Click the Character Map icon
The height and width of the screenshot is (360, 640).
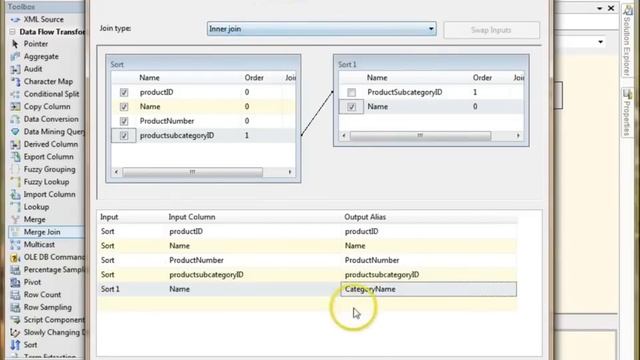pos(15,82)
